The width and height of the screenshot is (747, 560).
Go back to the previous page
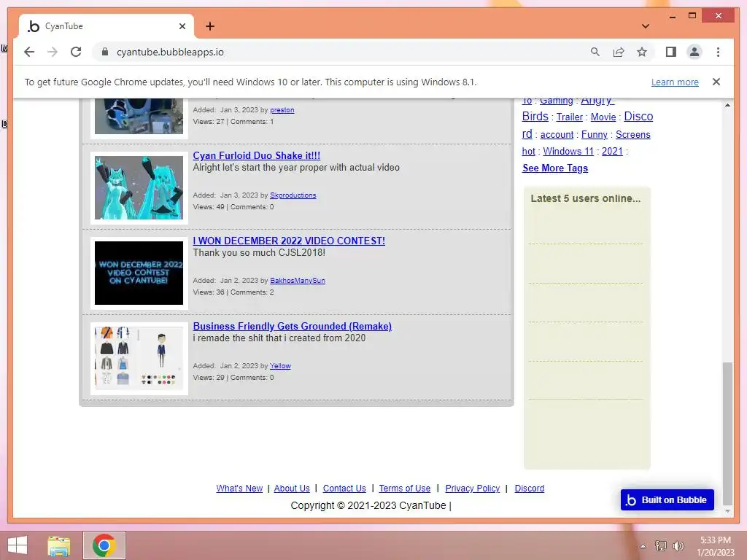point(29,52)
